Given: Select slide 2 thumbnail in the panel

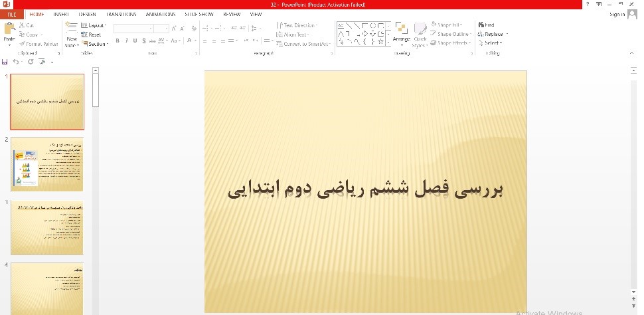Looking at the screenshot, I should coord(47,165).
